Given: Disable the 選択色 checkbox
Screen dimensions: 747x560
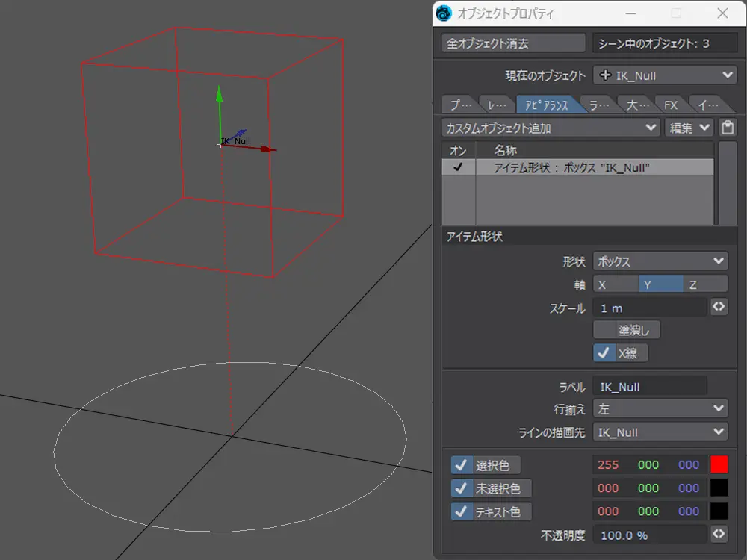Looking at the screenshot, I should point(461,465).
